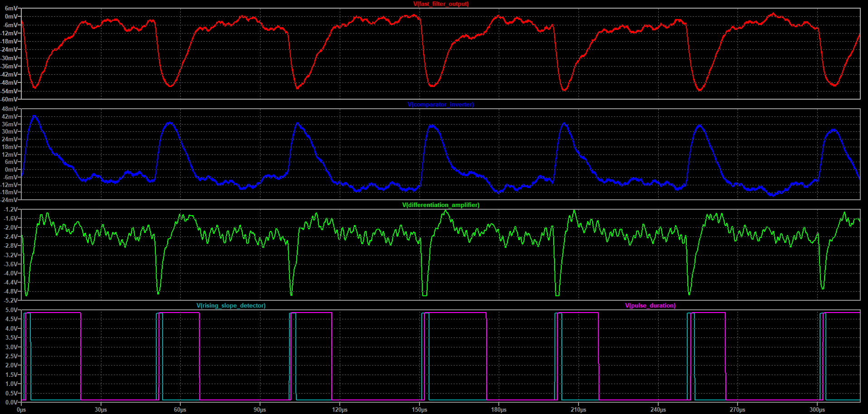Click -30mV on the fast filter axis

(9, 58)
